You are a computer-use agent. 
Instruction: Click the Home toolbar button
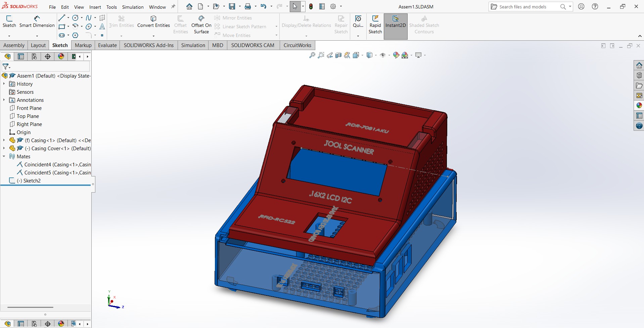(189, 6)
